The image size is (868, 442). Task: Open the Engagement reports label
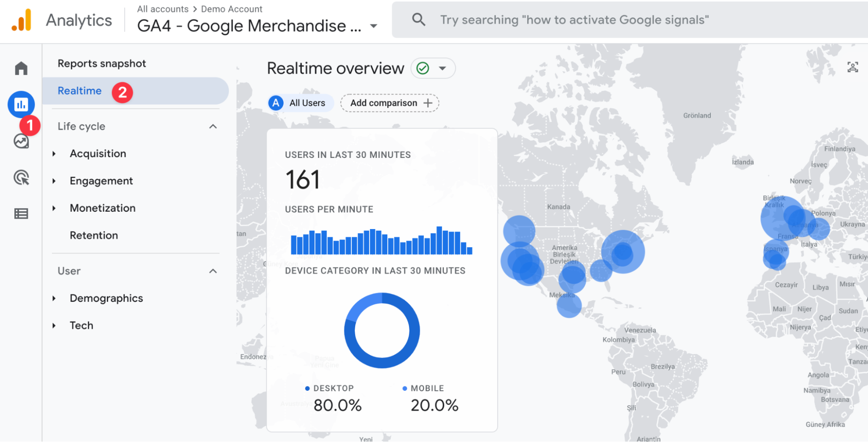click(101, 181)
